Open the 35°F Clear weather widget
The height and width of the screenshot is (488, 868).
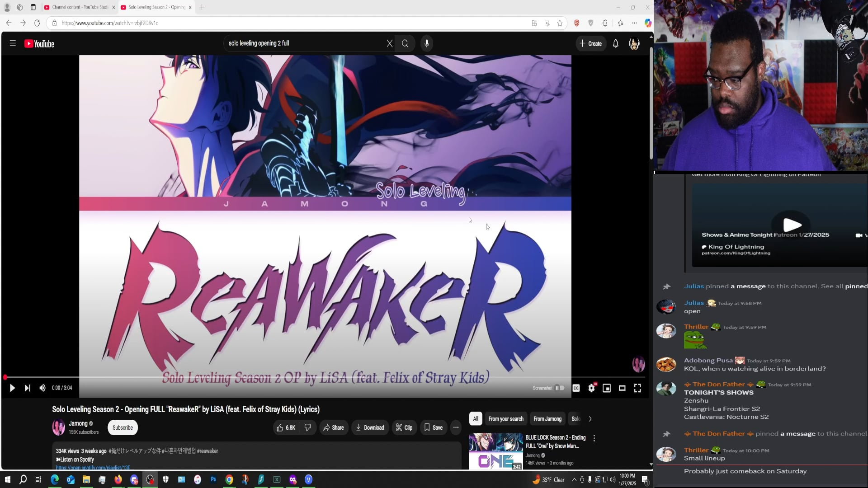[x=548, y=479]
